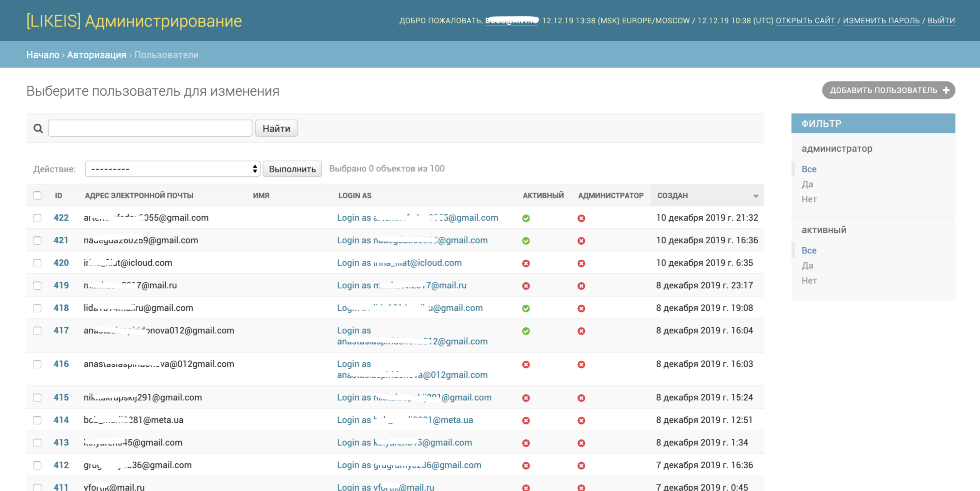Click red inactive cross for user 415

coord(526,398)
